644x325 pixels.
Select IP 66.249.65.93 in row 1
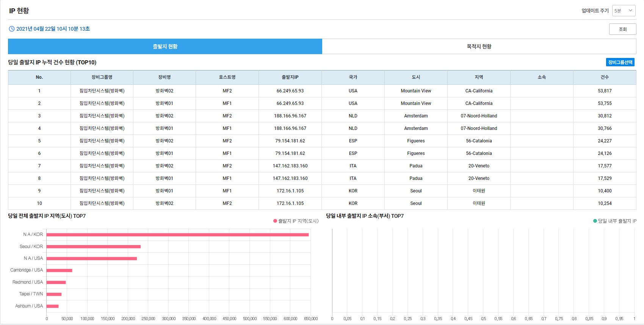tap(290, 91)
